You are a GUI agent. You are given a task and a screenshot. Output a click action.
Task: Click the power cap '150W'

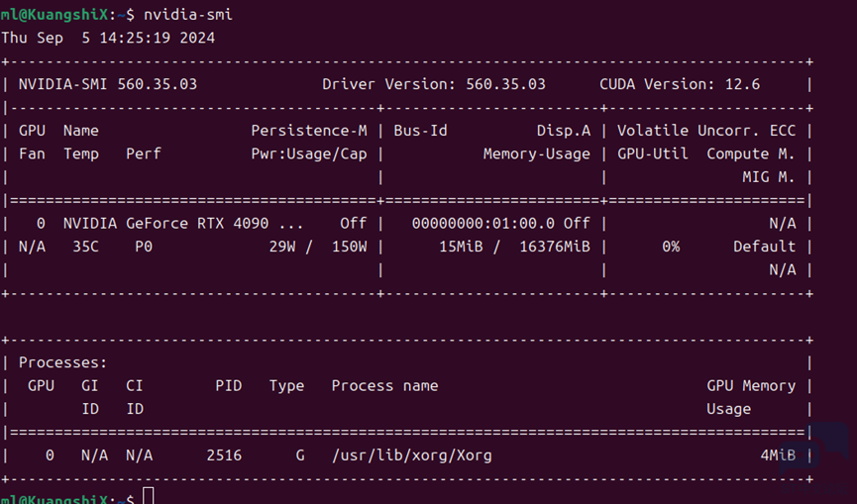(x=350, y=247)
